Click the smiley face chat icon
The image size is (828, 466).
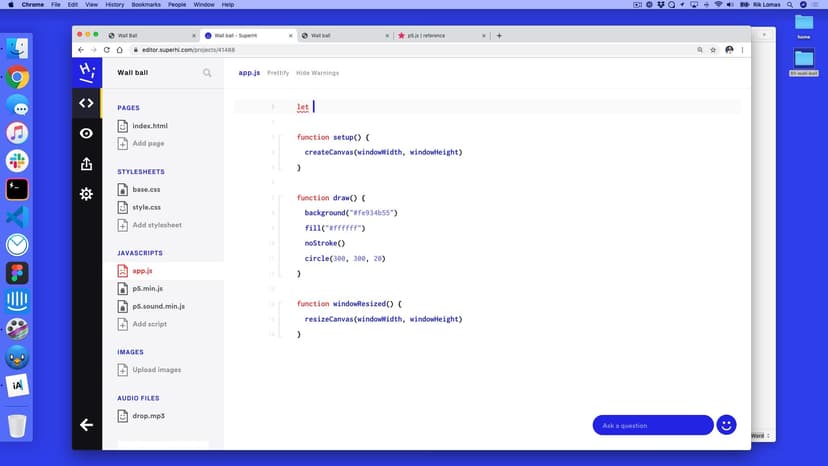pos(727,425)
